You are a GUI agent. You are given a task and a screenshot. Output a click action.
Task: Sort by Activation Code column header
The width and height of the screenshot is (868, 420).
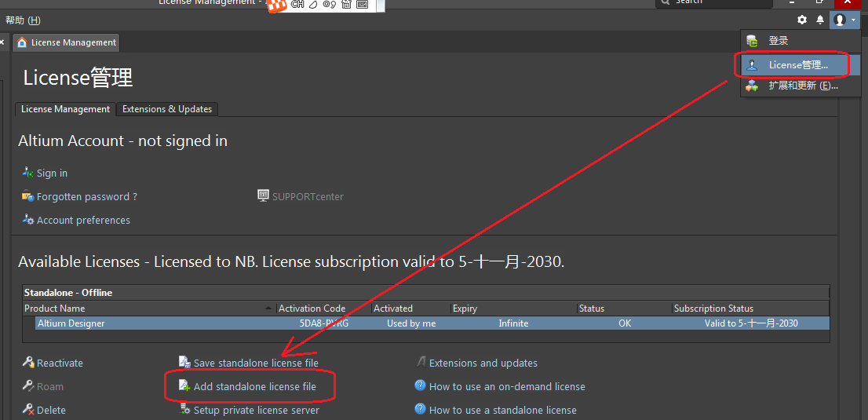click(323, 308)
